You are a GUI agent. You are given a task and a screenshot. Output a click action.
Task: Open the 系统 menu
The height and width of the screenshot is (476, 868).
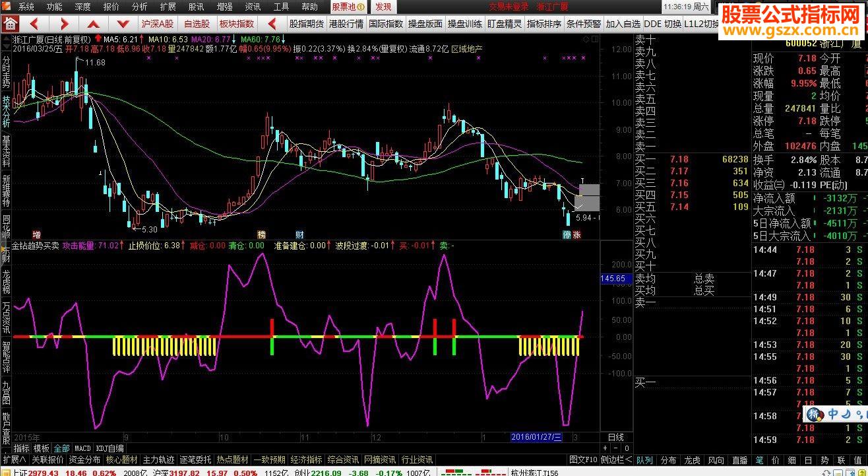tap(26, 7)
